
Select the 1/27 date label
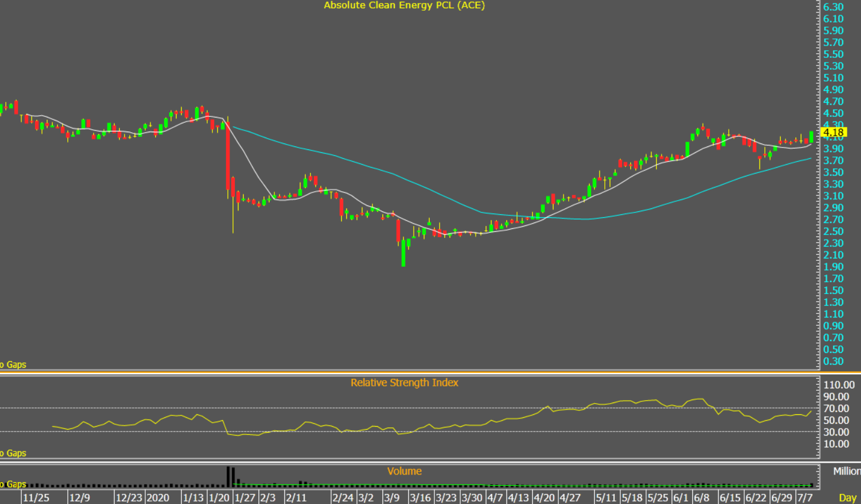pos(245,498)
